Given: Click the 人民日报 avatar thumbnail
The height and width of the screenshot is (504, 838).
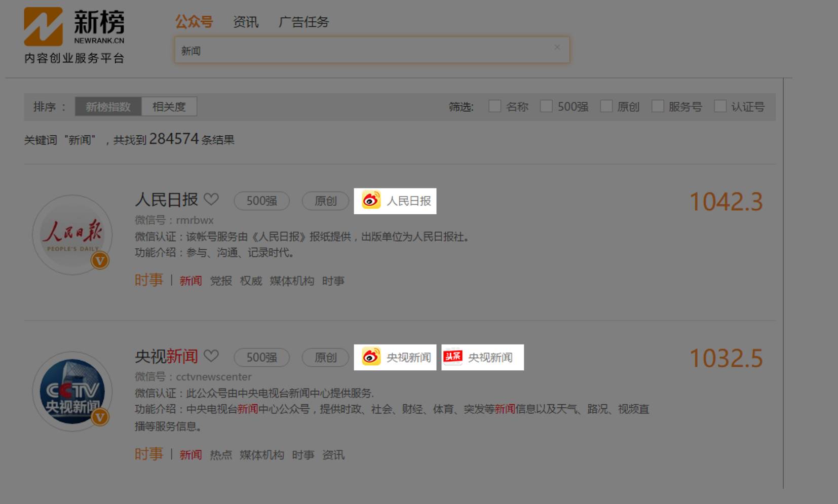Looking at the screenshot, I should 72,235.
